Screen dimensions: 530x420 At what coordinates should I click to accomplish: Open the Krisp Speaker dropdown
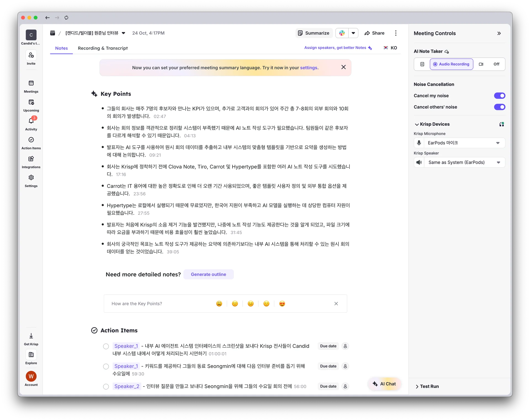[x=498, y=162]
